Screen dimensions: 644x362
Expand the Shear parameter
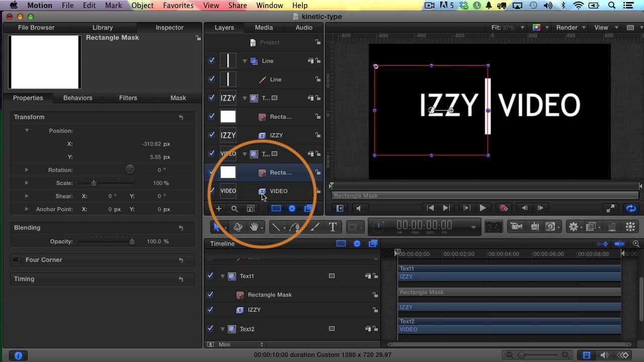coord(27,196)
